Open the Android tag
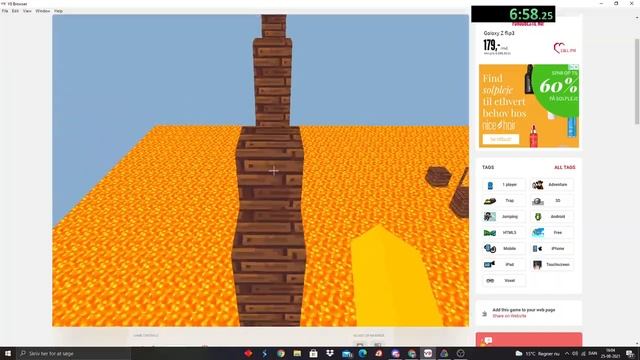This screenshot has height=360, width=640. (x=552, y=217)
